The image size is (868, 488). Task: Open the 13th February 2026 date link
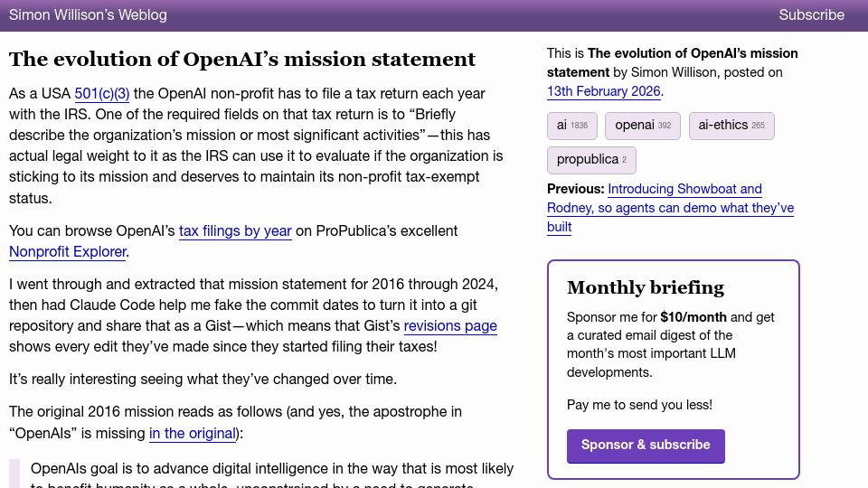pyautogui.click(x=603, y=91)
